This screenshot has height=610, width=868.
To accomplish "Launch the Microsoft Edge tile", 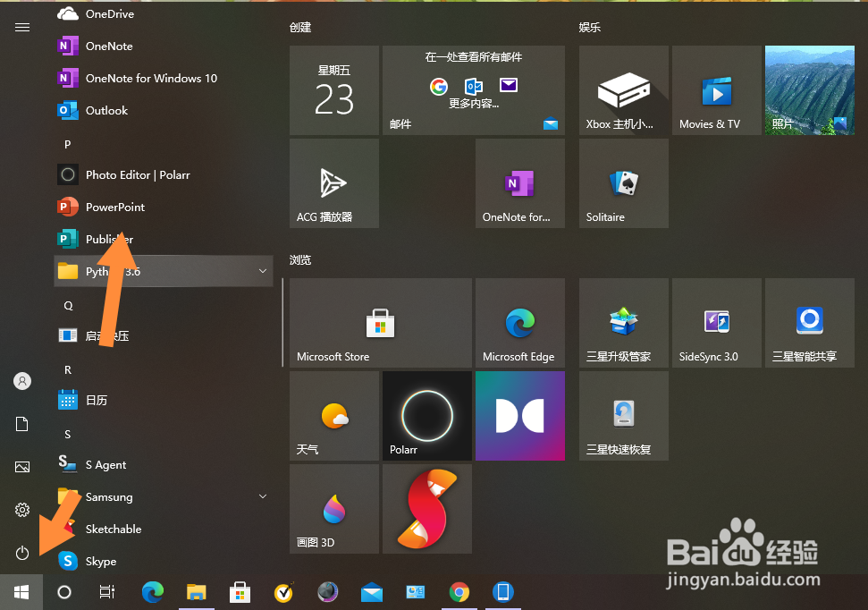I will tap(520, 323).
